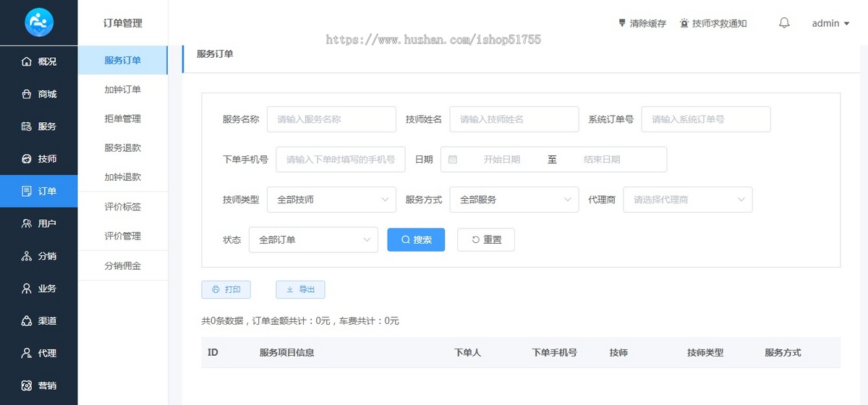Click the 重置 reset button

[486, 239]
